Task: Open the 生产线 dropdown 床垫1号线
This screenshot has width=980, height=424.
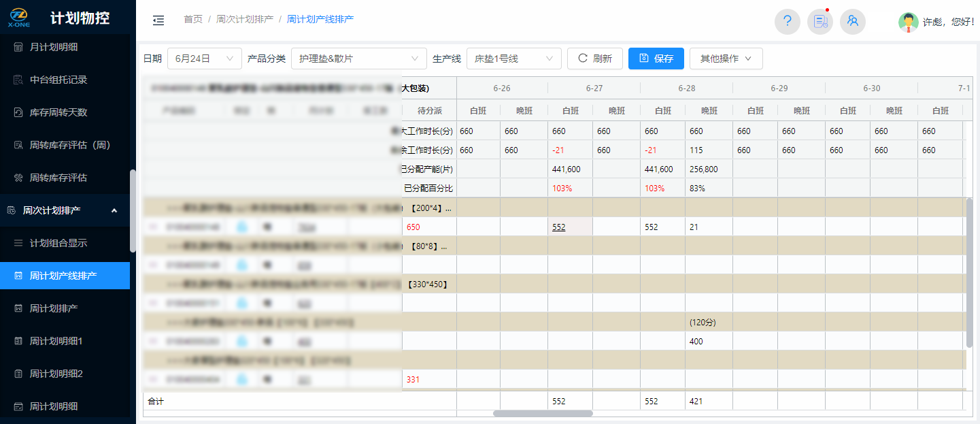Action: (513, 59)
